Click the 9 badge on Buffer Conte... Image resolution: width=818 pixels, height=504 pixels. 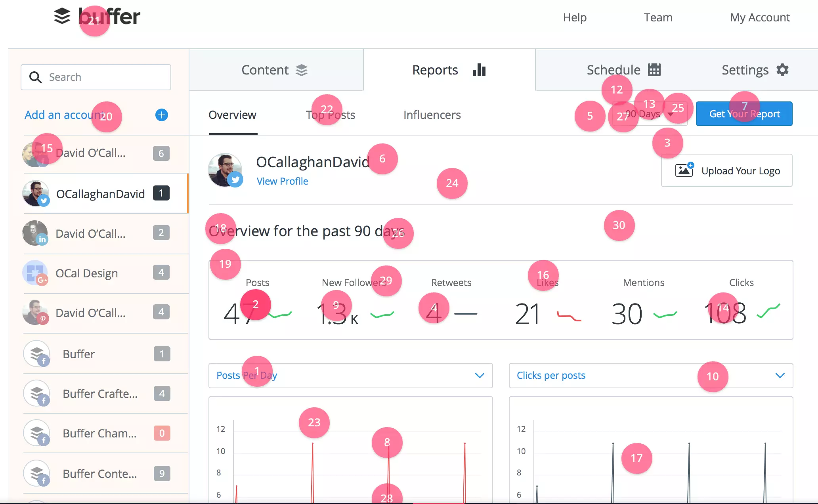click(x=162, y=473)
